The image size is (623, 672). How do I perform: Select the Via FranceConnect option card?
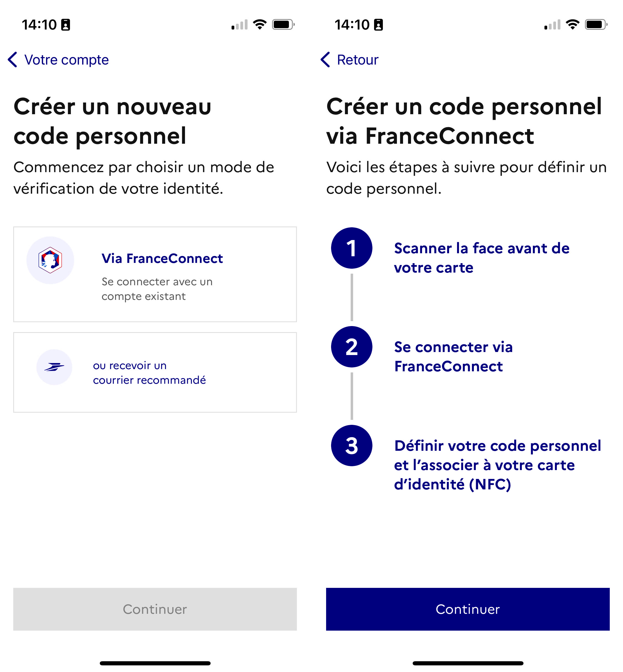pos(155,274)
